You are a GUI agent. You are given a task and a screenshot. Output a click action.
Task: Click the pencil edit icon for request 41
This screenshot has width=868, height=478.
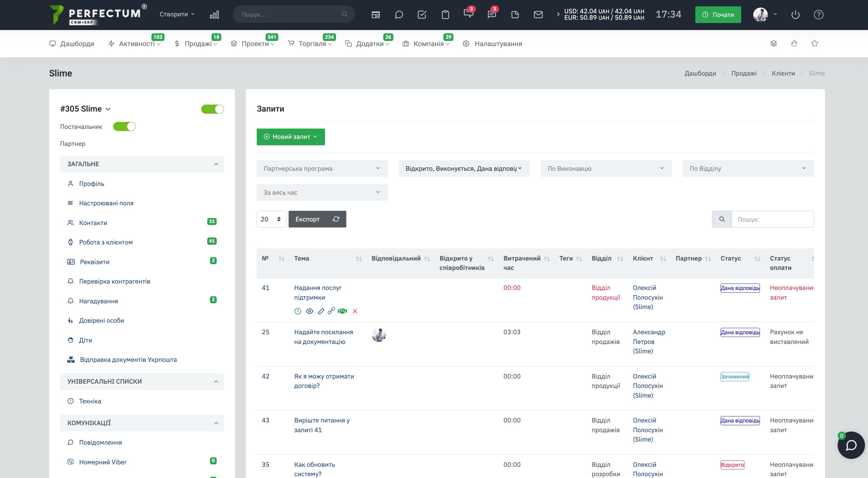click(321, 311)
